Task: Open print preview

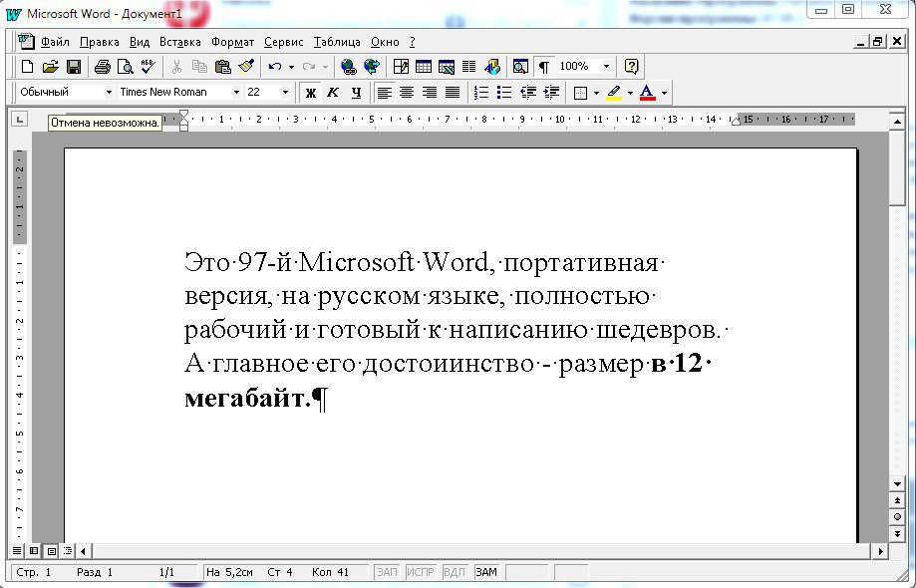Action: pos(125,67)
